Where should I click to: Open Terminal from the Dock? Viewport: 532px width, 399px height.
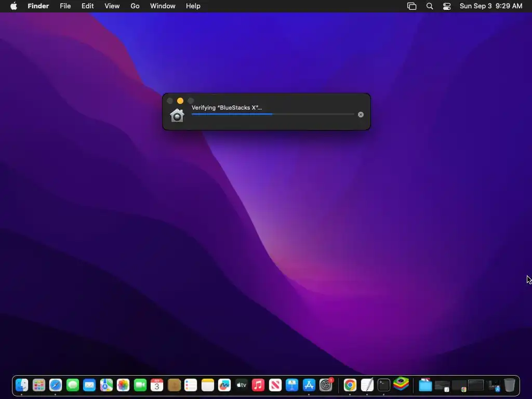[384, 385]
